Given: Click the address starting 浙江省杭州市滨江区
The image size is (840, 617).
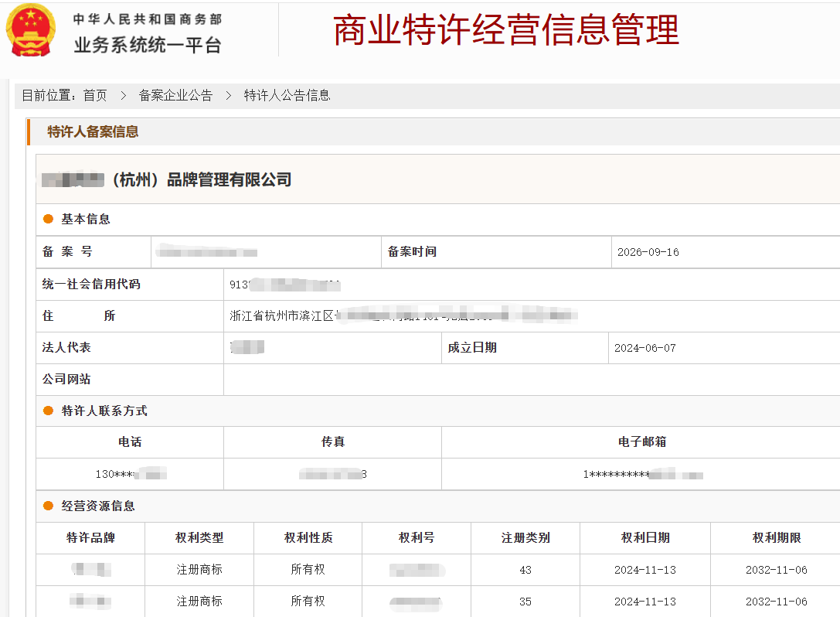Looking at the screenshot, I should (403, 315).
